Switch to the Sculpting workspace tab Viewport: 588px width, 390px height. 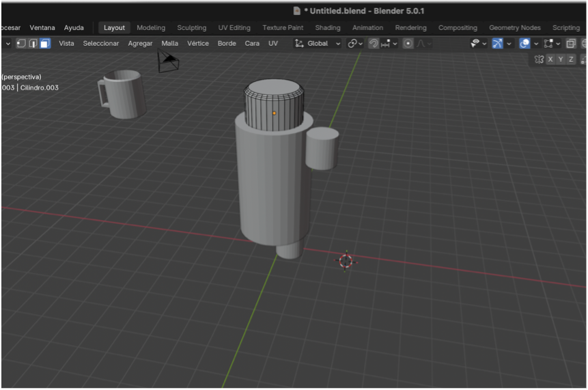point(191,28)
